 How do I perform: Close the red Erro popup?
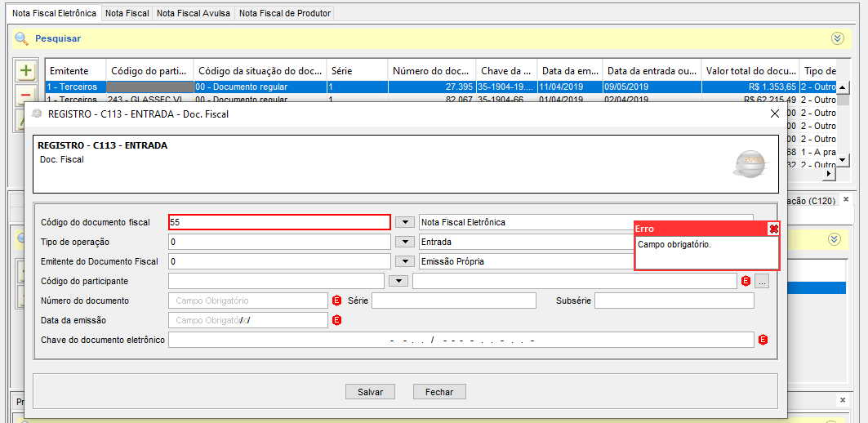click(773, 229)
